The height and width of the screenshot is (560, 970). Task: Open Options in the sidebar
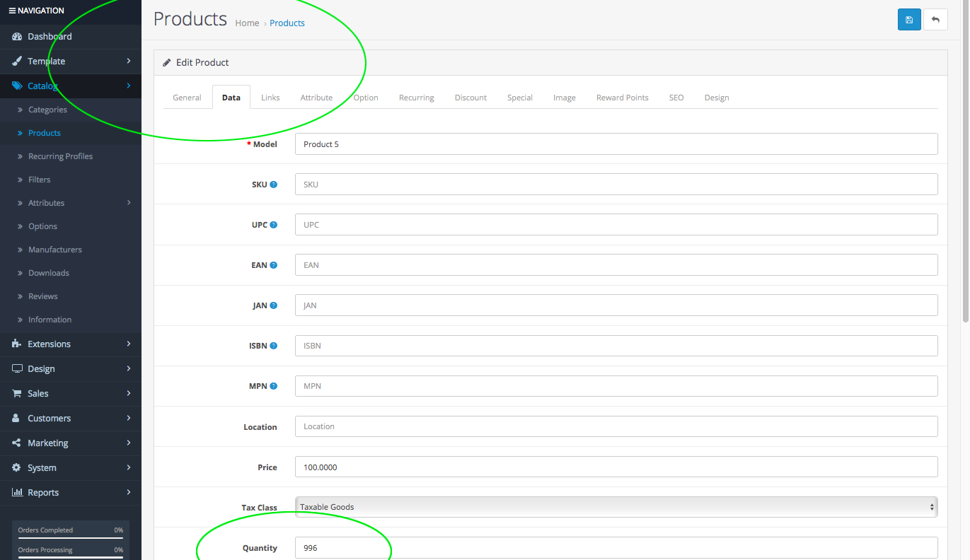click(71, 226)
